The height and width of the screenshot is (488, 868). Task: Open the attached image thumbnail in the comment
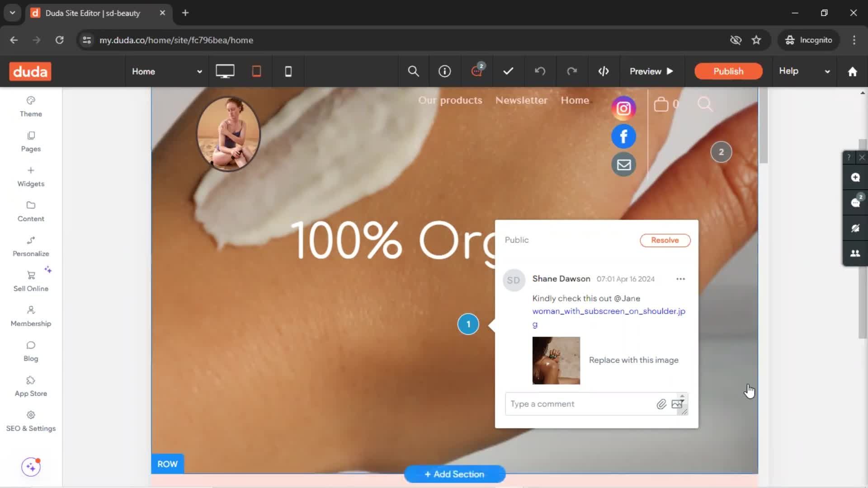click(x=556, y=361)
